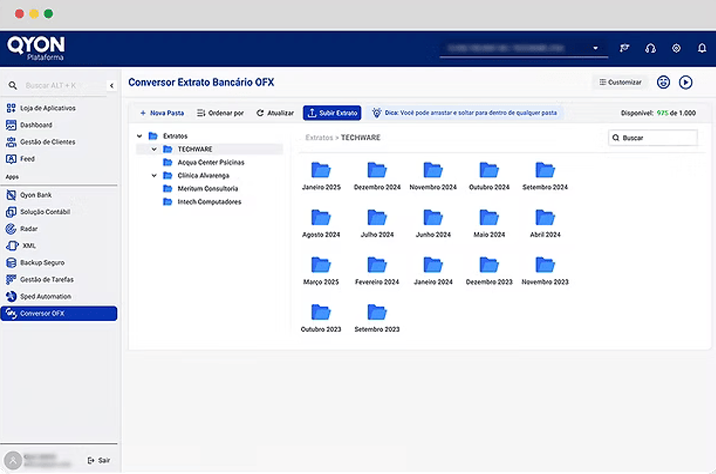Click the assistant face icon beside Customizar

click(x=663, y=83)
